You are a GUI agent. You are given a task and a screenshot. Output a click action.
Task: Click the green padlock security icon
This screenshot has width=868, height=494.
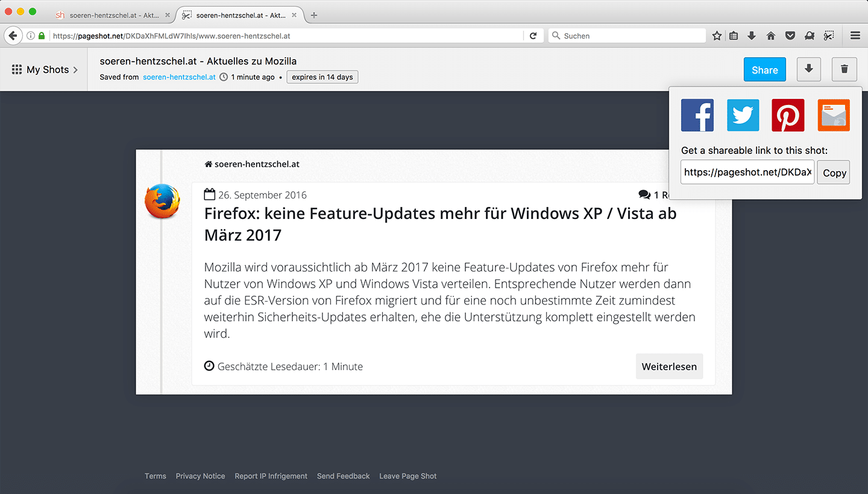coord(42,36)
